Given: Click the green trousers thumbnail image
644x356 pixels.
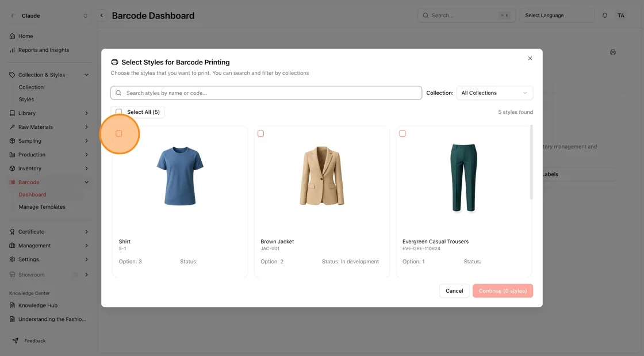Looking at the screenshot, I should [x=463, y=178].
